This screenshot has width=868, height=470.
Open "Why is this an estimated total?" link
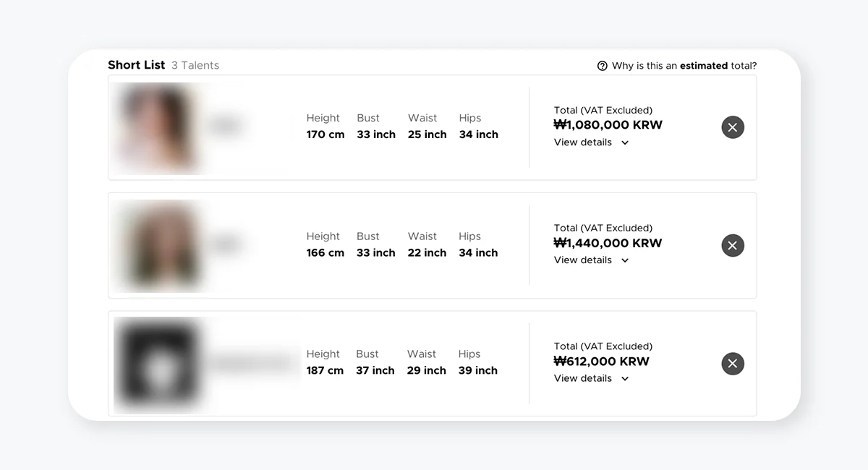point(684,66)
